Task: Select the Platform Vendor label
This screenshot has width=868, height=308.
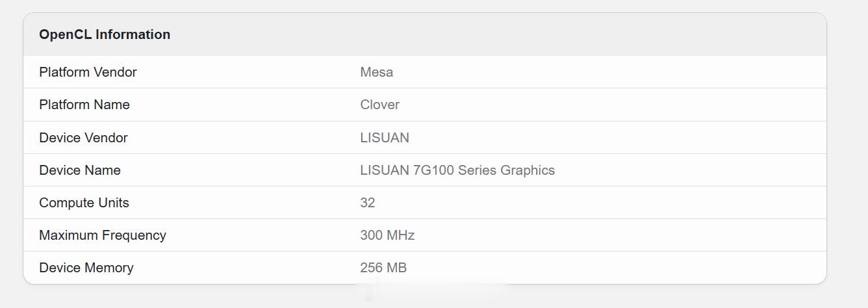Action: pyautogui.click(x=88, y=72)
